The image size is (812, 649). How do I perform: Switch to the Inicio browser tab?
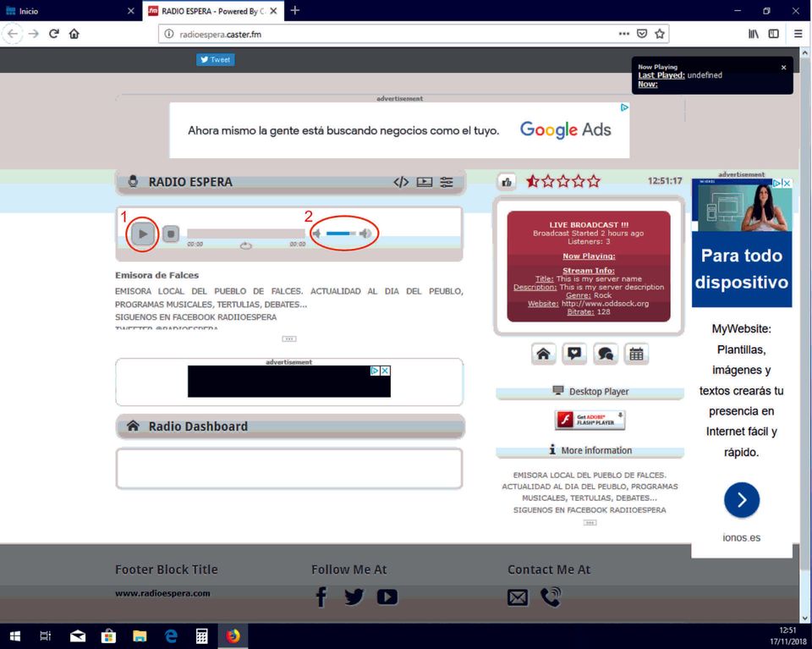point(71,11)
